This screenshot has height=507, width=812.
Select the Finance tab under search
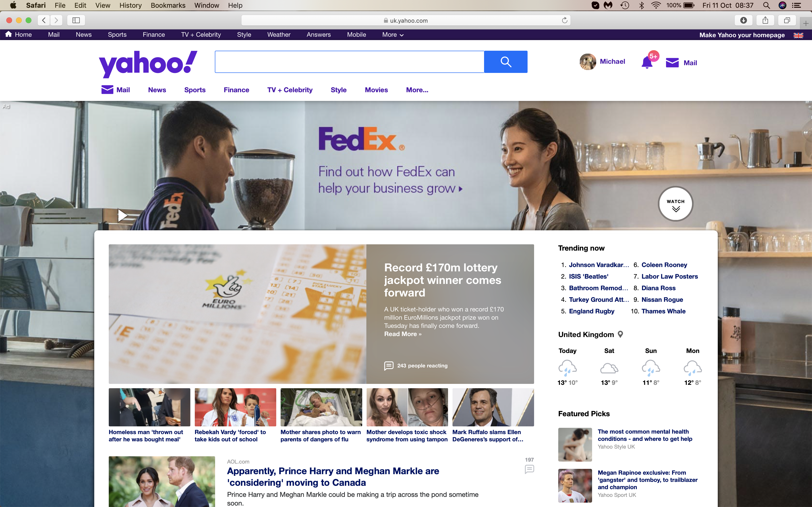pos(236,90)
